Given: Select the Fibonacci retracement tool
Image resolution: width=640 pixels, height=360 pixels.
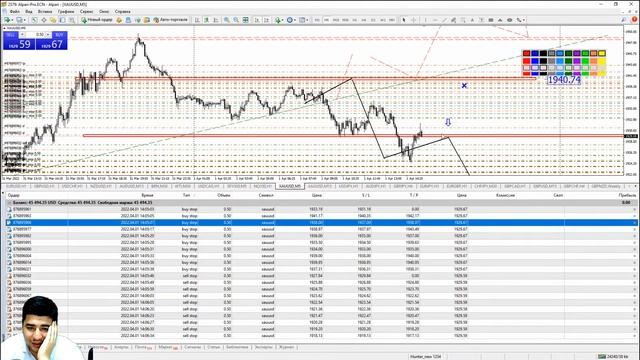Looking at the screenshot, I should tap(463, 20).
